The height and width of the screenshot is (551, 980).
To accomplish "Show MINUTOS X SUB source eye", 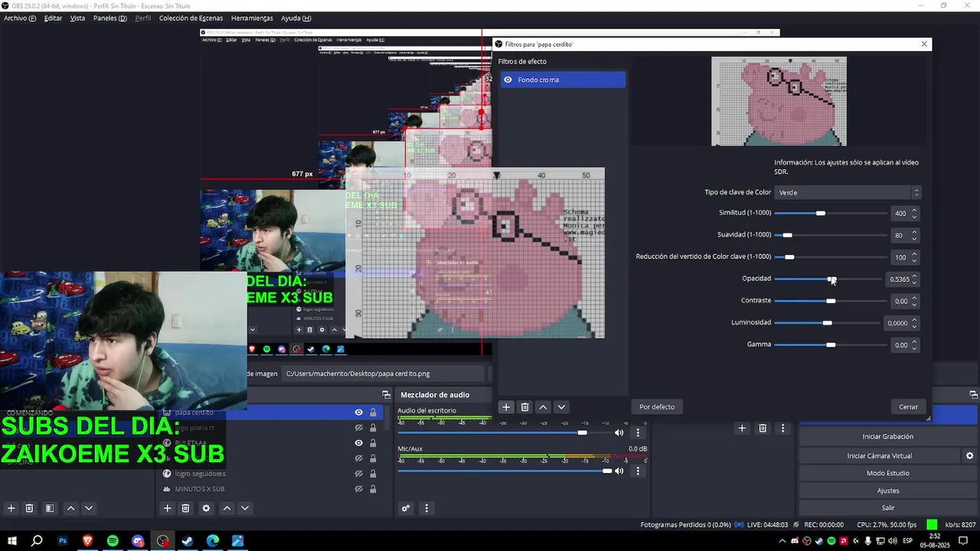I will pyautogui.click(x=358, y=489).
